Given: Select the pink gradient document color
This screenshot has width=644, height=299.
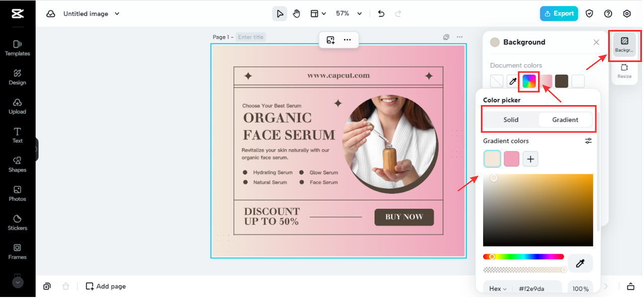Looking at the screenshot, I should pyautogui.click(x=546, y=81).
